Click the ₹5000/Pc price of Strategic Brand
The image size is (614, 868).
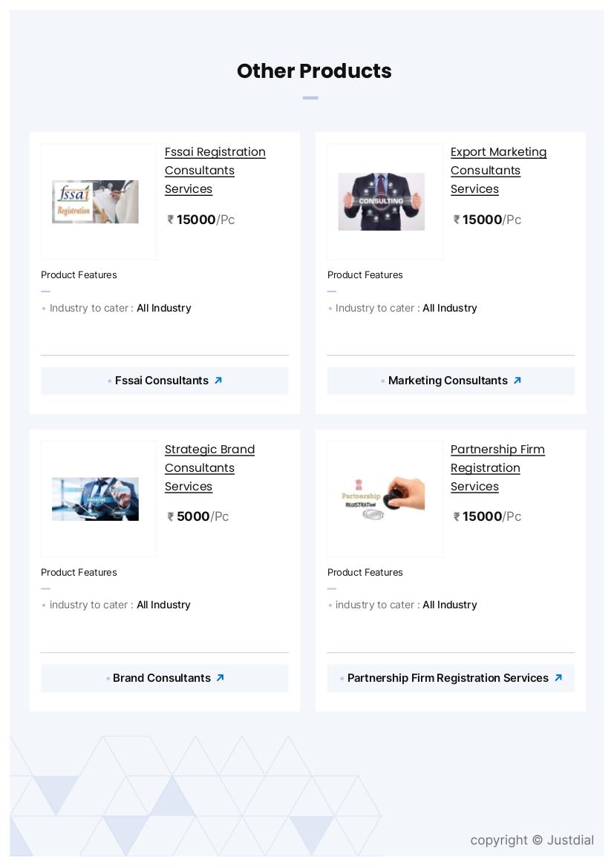click(198, 516)
